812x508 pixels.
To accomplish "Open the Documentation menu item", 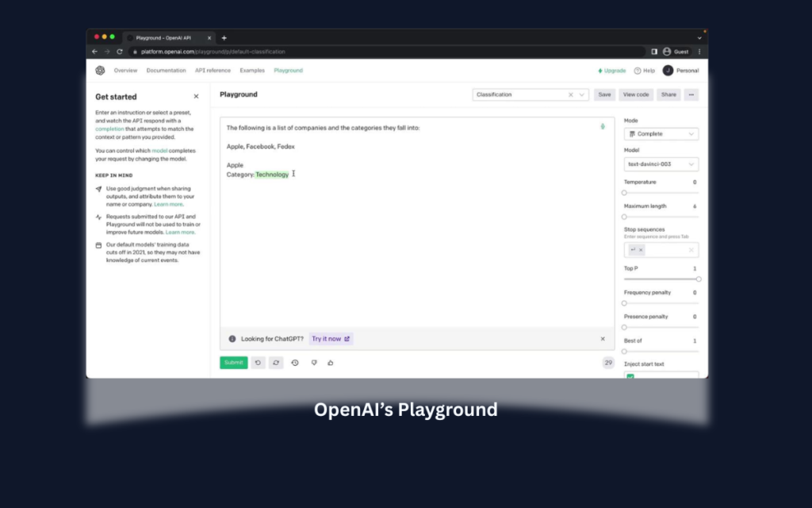I will click(x=166, y=70).
